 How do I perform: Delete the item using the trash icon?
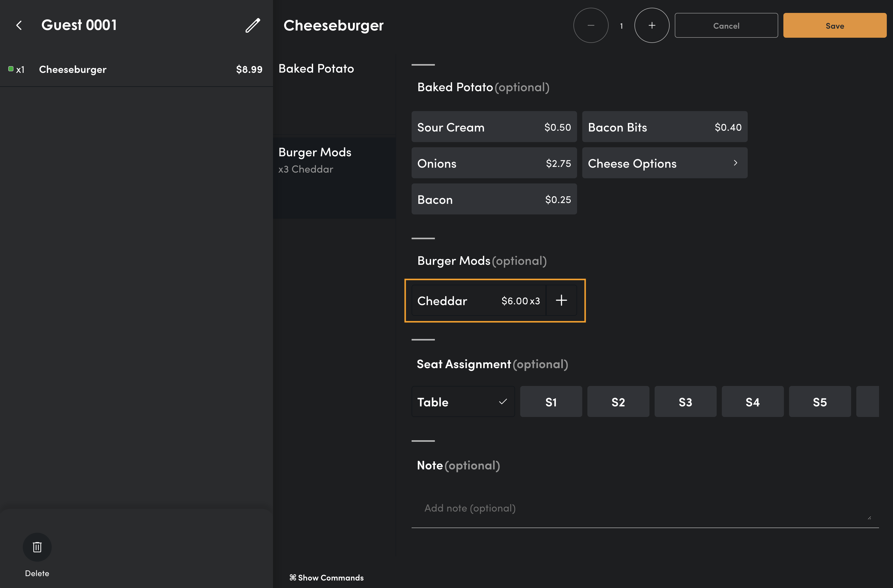click(x=37, y=547)
